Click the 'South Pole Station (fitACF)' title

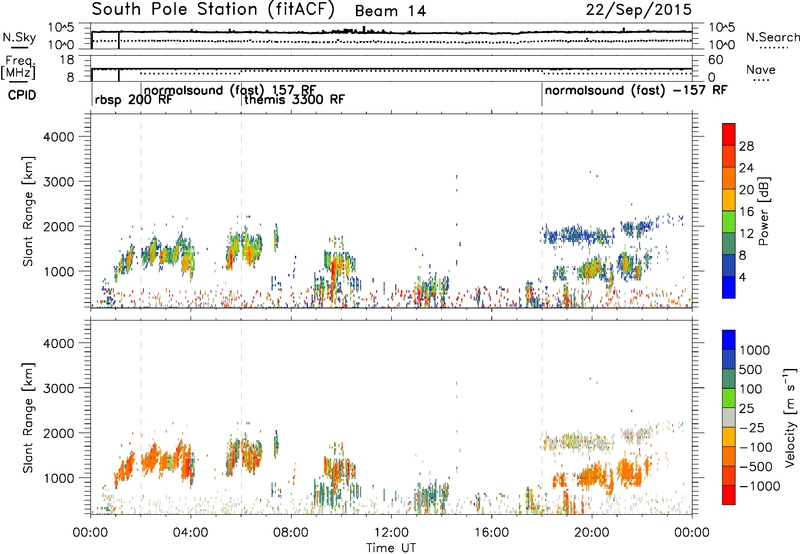tap(213, 10)
